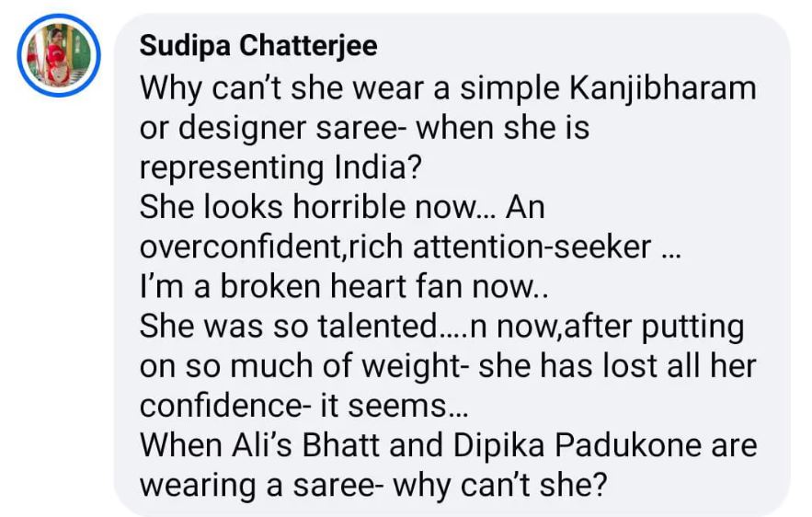Click the commenter name Sudipa Chatterjee

click(x=258, y=45)
